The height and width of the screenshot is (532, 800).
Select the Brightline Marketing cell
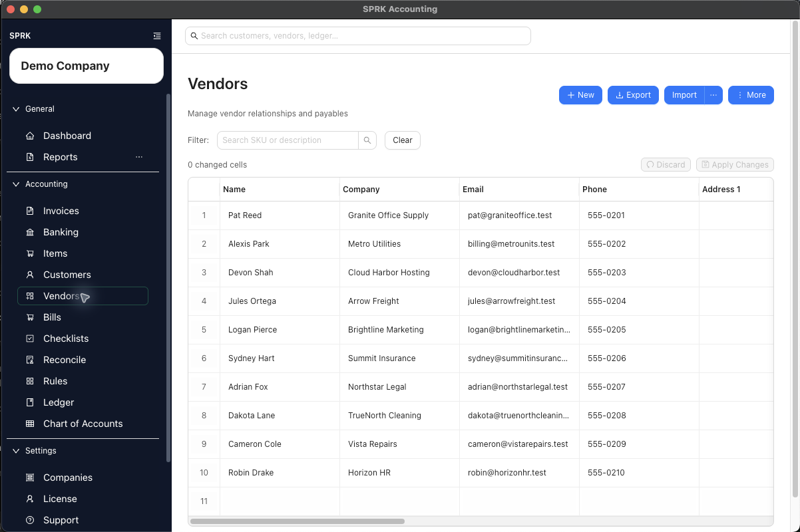[x=399, y=330]
